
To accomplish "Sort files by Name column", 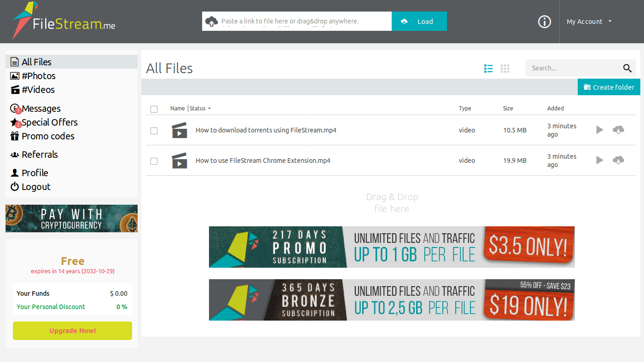I will [177, 109].
